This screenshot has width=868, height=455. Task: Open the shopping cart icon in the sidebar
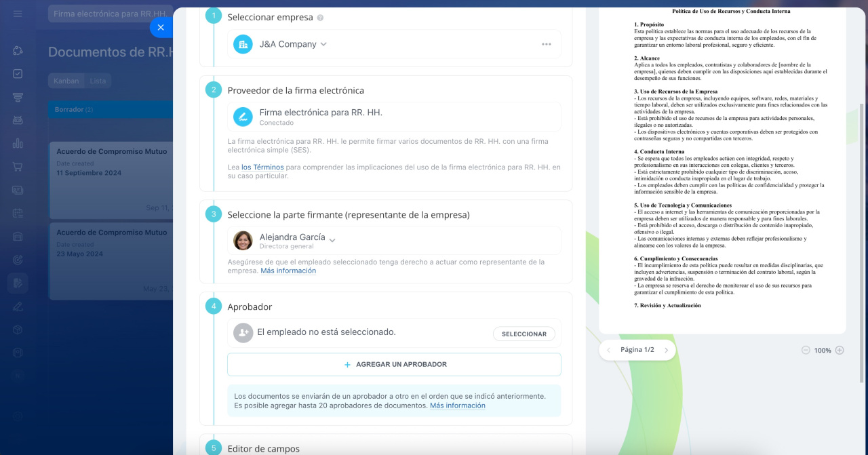pos(18,167)
